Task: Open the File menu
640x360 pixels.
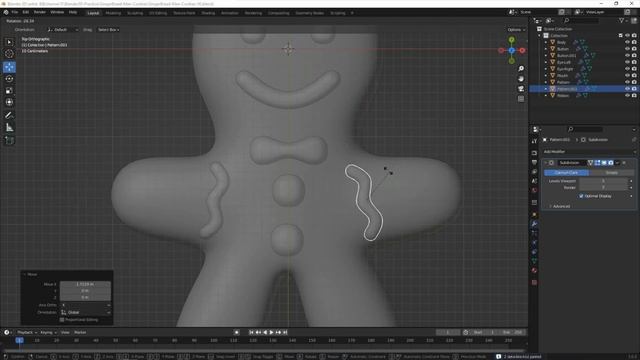Action: (x=15, y=13)
